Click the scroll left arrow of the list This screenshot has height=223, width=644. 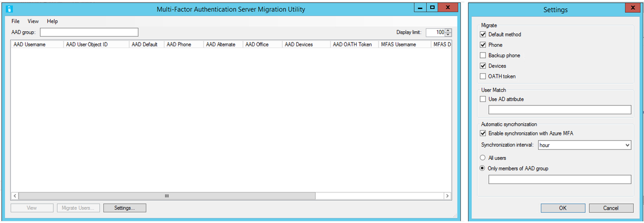pos(15,196)
